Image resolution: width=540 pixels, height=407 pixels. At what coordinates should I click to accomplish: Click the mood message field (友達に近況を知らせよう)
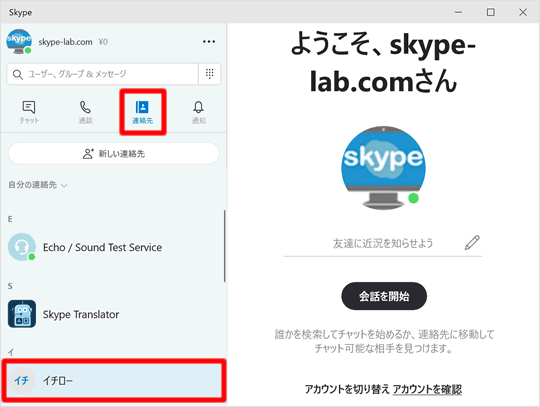click(x=383, y=243)
